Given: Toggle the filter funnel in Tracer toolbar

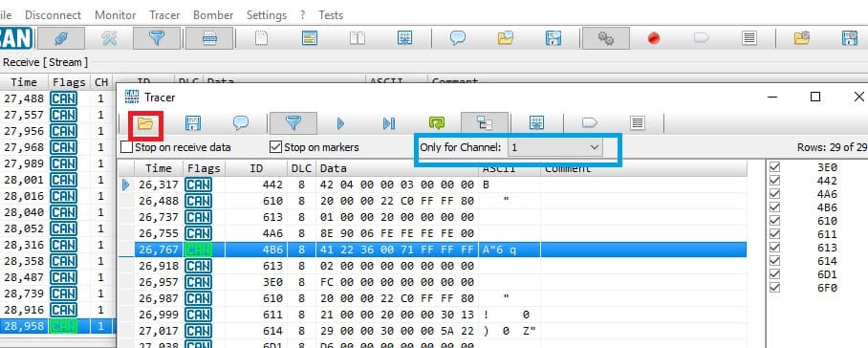Looking at the screenshot, I should [293, 123].
